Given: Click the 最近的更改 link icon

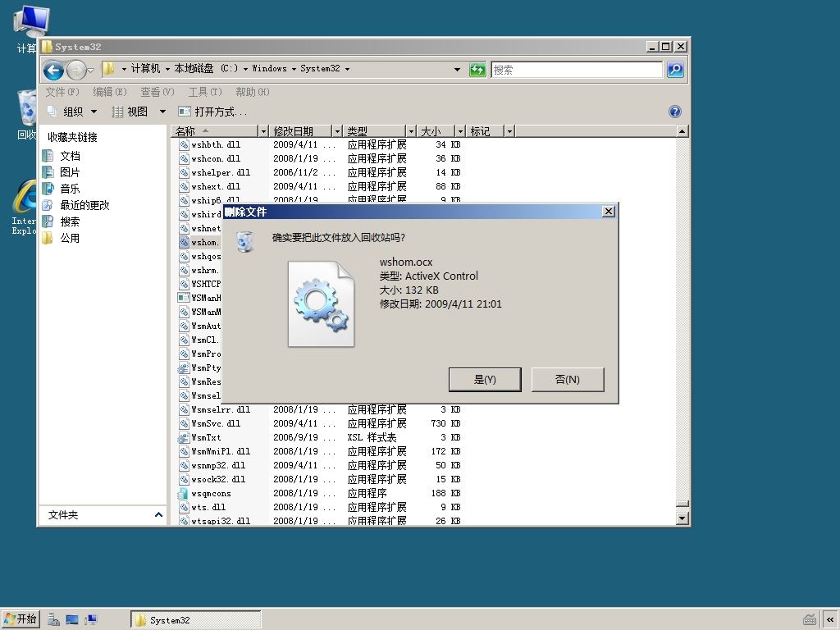Looking at the screenshot, I should (48, 205).
